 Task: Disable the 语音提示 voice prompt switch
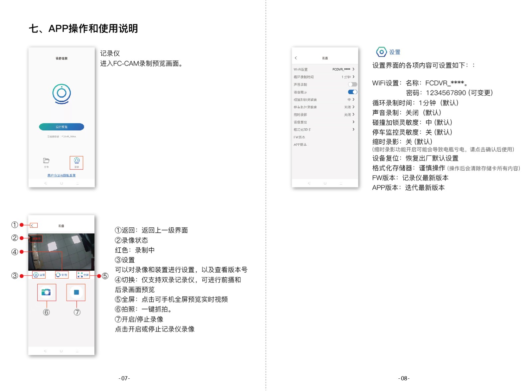pyautogui.click(x=352, y=92)
